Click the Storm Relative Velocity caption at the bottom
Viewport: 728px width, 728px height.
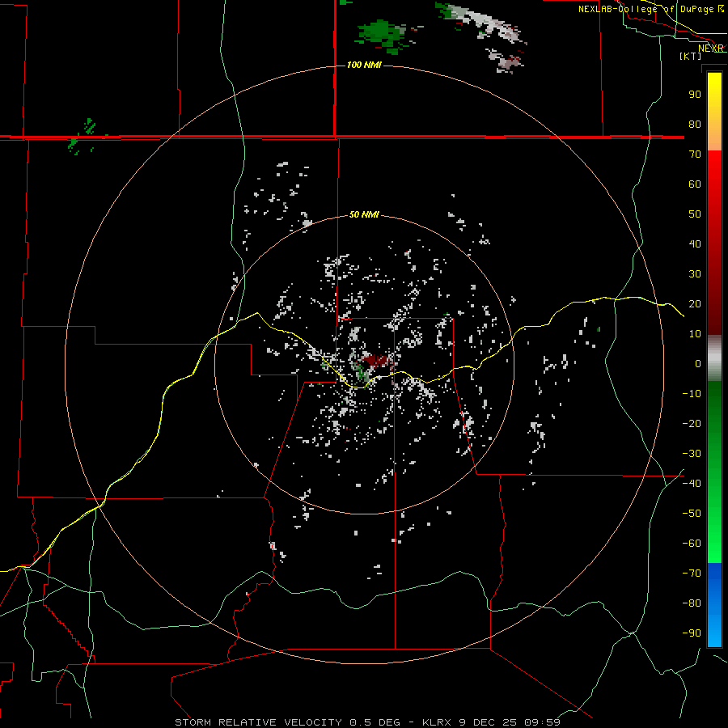(x=367, y=722)
